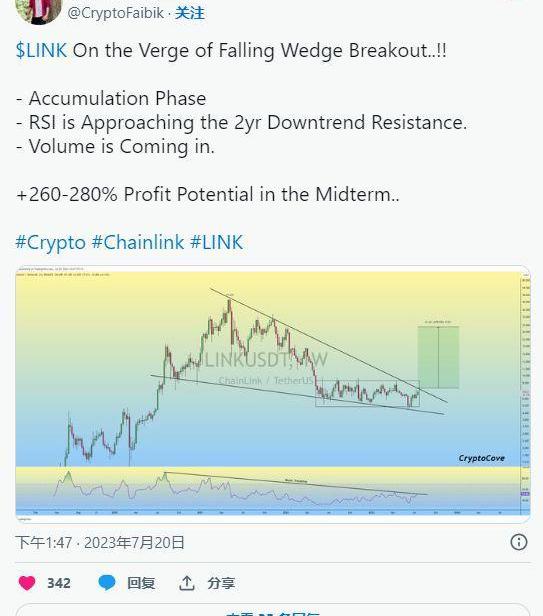Follow @CryptoFaibik via 关注 link
The image size is (543, 616).
[x=189, y=13]
